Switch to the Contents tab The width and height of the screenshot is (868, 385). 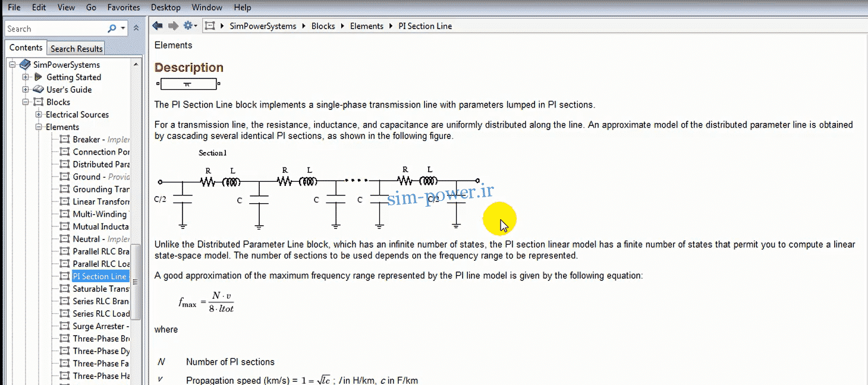(x=26, y=48)
